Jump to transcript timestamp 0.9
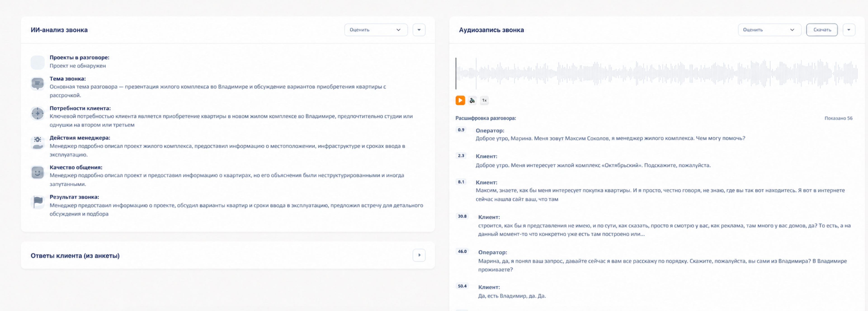Screen dimensions: 868x311 click(461, 130)
